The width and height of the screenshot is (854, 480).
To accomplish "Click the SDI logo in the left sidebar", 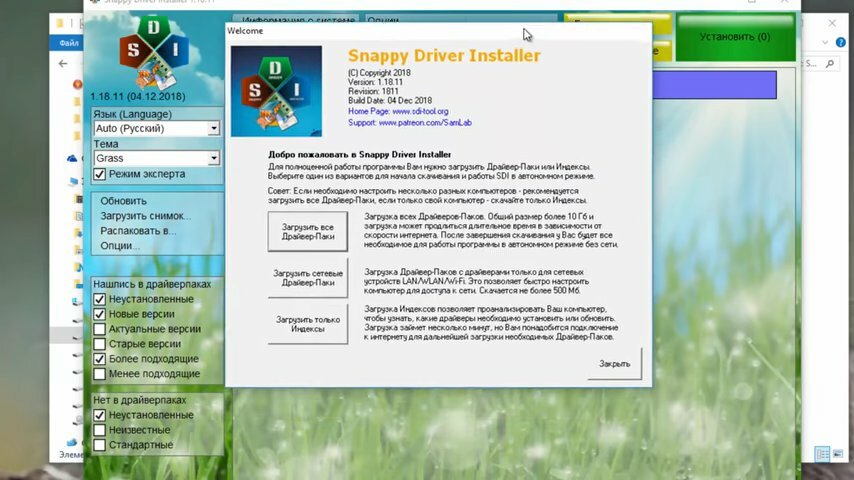I will click(x=154, y=53).
